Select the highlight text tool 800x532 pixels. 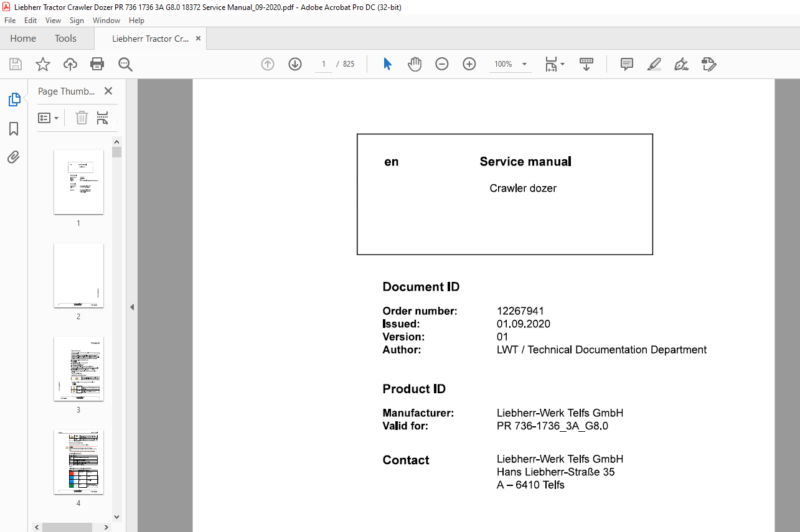(x=654, y=64)
